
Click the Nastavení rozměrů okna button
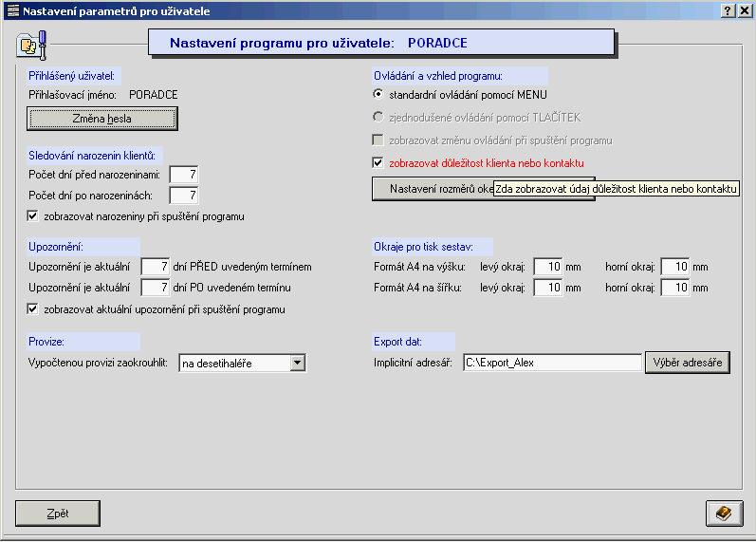(433, 189)
